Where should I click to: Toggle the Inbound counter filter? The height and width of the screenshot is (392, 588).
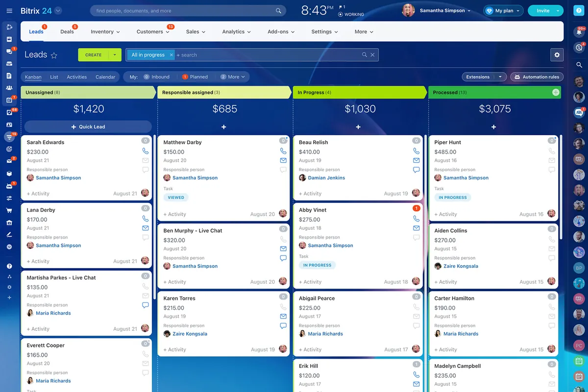[x=157, y=77]
